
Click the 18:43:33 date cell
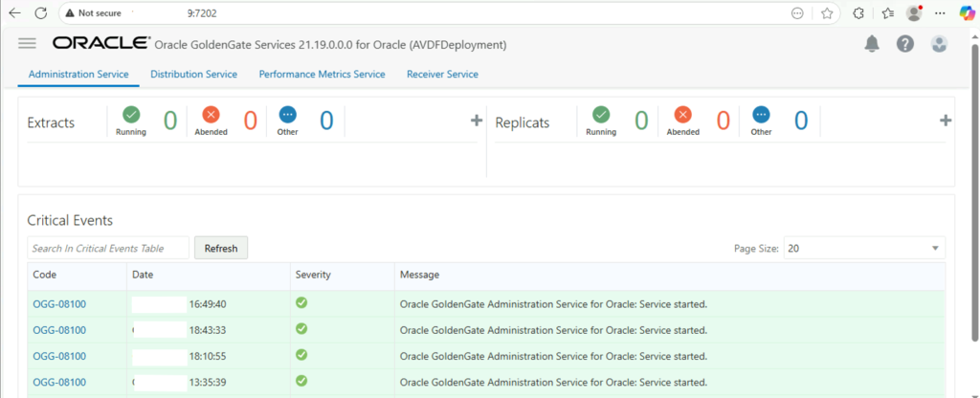point(208,330)
